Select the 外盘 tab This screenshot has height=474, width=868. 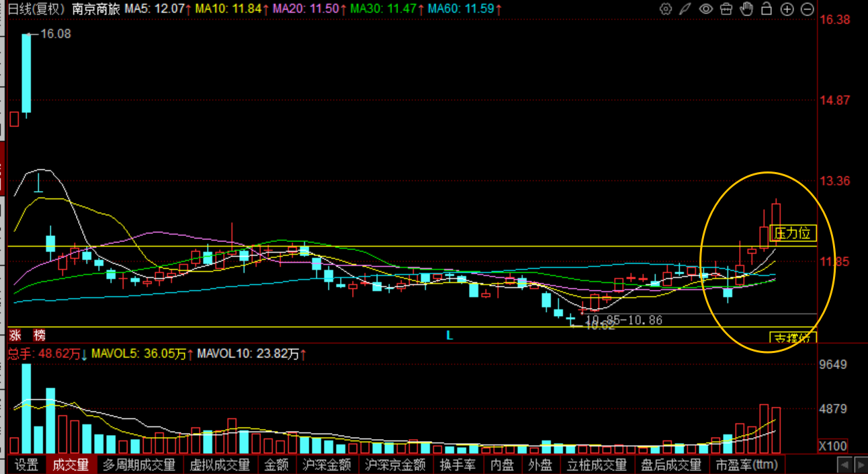coord(540,465)
